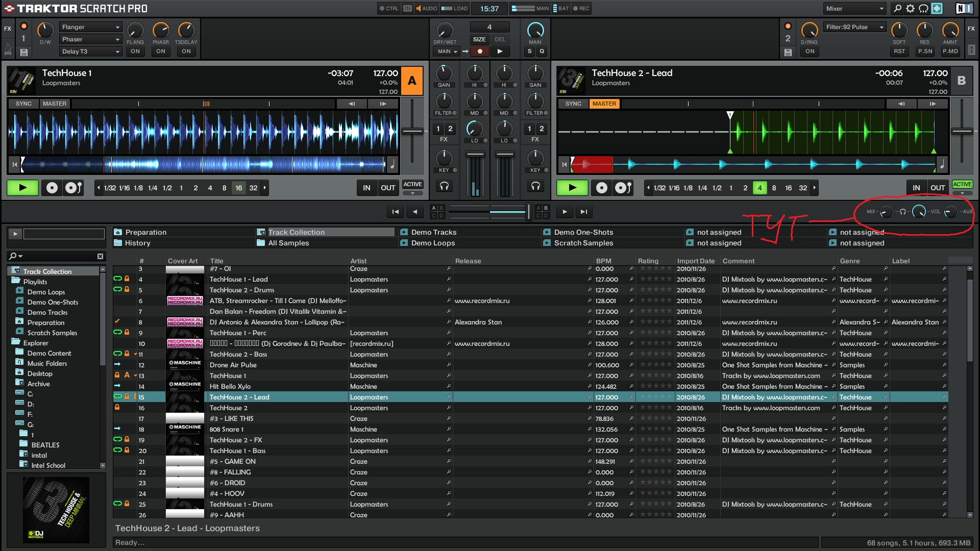The width and height of the screenshot is (980, 551).
Task: Open the Delay T3 effect dropdown
Action: tap(90, 52)
